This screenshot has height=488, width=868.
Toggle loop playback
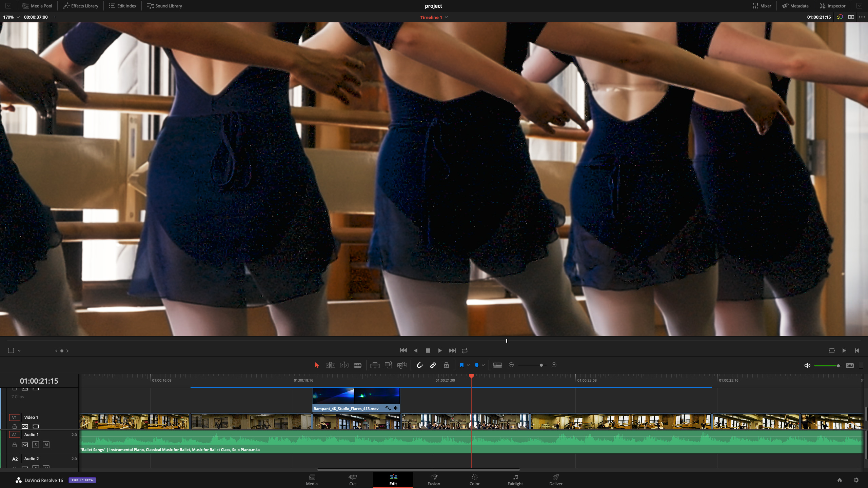point(465,350)
